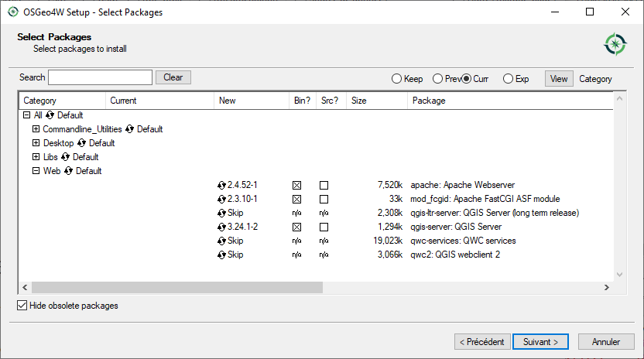644x359 pixels.
Task: Uncheck Hide obsolete packages checkbox
Action: pyautogui.click(x=22, y=306)
